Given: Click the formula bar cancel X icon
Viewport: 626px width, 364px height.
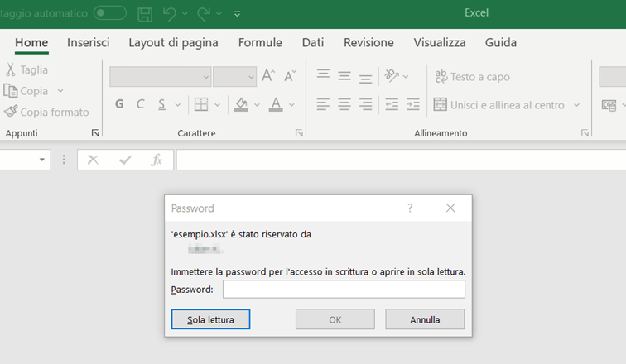Looking at the screenshot, I should click(x=93, y=160).
